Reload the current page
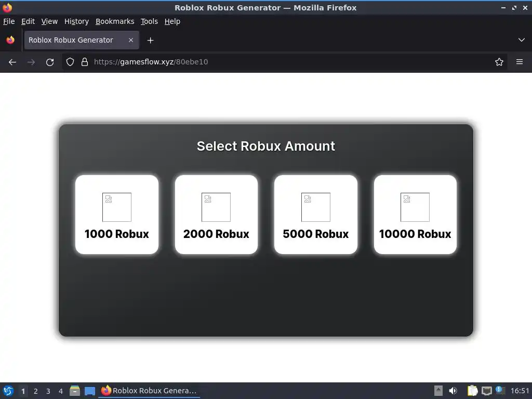Image resolution: width=532 pixels, height=399 pixels. tap(50, 62)
